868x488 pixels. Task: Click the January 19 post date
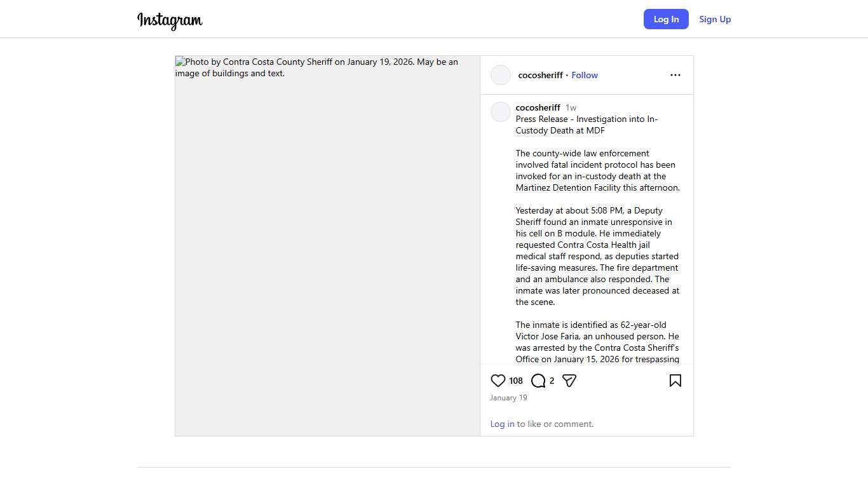(x=508, y=398)
